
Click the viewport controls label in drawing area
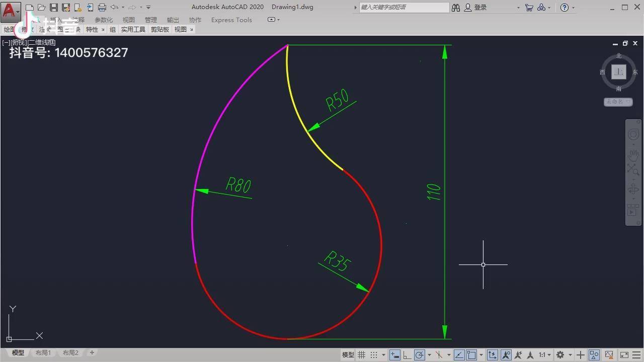(29, 43)
